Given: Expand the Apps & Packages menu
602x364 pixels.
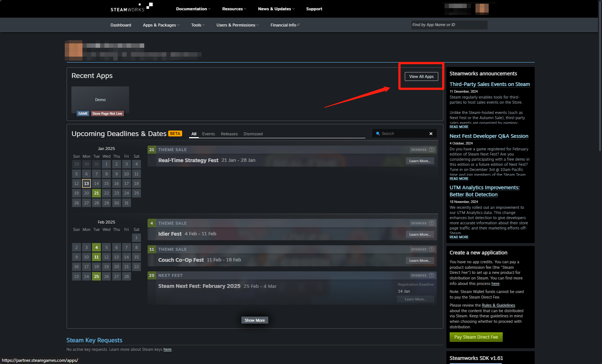Looking at the screenshot, I should click(161, 25).
